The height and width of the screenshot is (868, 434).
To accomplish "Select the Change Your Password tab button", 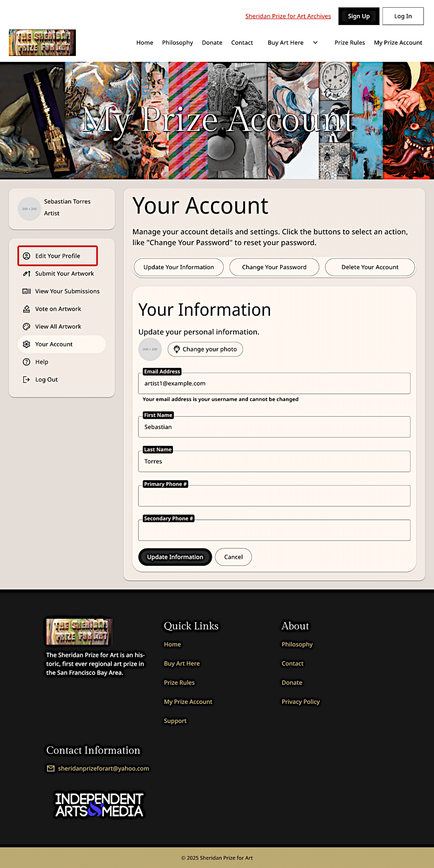I will [x=274, y=267].
